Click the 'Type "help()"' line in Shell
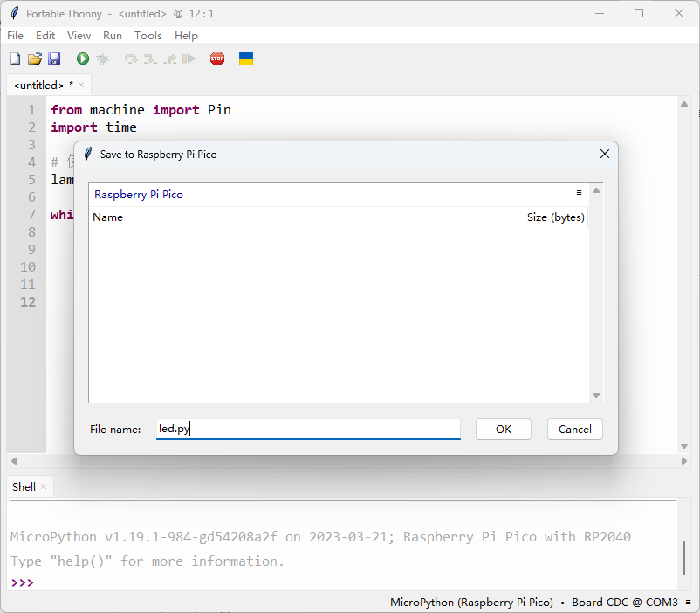 tap(148, 561)
